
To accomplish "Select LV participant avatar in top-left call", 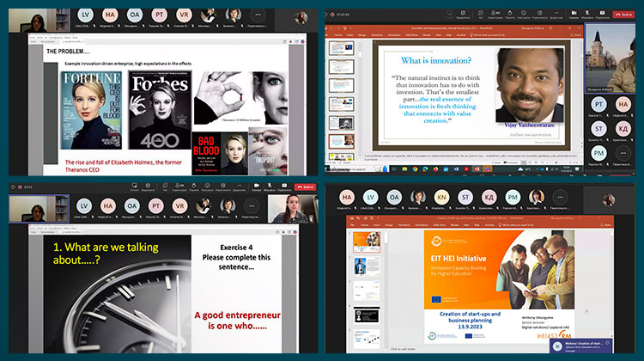I will [x=85, y=15].
